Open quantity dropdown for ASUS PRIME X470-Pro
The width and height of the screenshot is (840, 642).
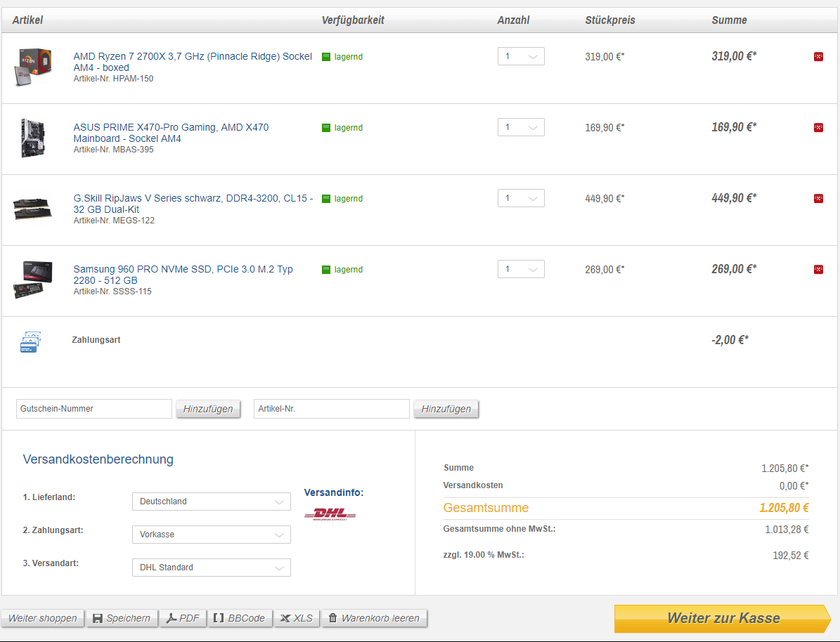pos(521,127)
